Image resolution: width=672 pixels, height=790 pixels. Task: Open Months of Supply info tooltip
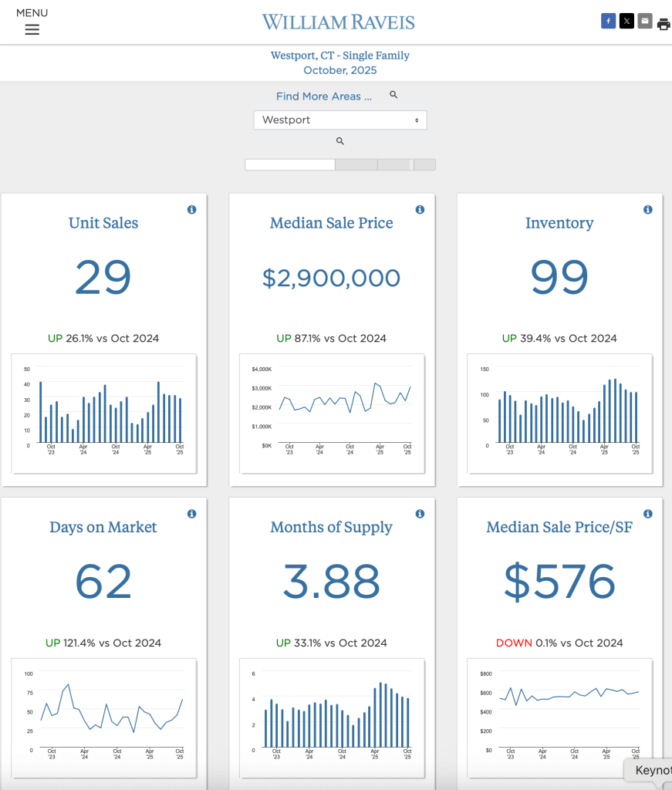pos(420,514)
